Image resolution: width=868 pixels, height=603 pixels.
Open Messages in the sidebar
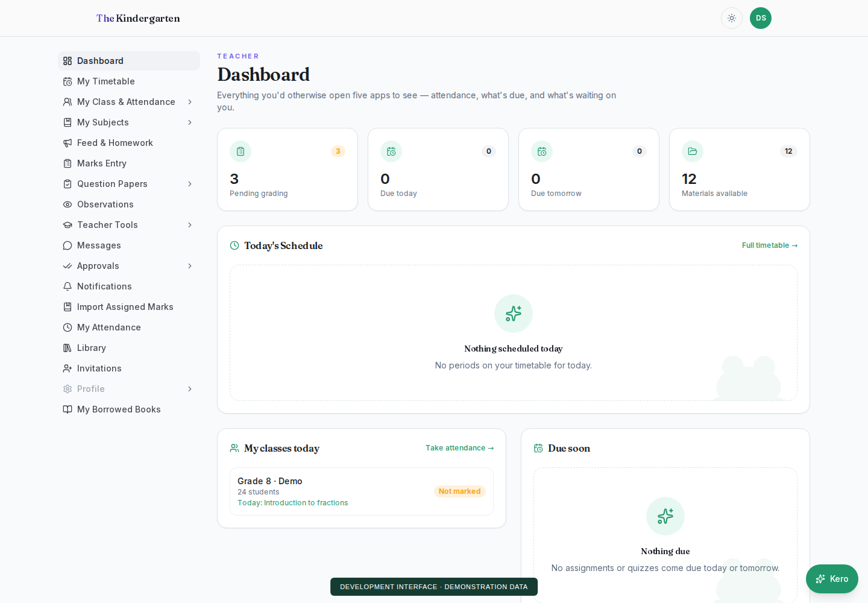coord(129,245)
